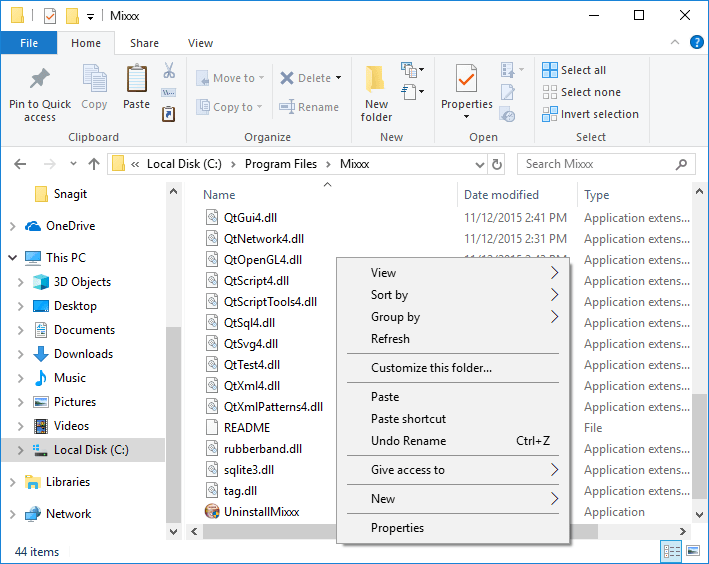Click the Rename button in Organize
The width and height of the screenshot is (709, 564).
click(x=309, y=107)
